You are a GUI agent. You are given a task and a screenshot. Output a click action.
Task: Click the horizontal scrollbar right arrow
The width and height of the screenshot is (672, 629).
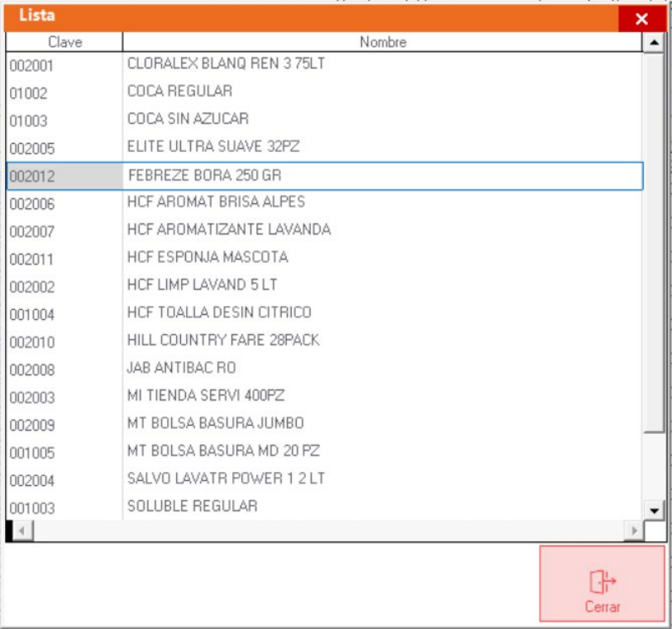[634, 531]
